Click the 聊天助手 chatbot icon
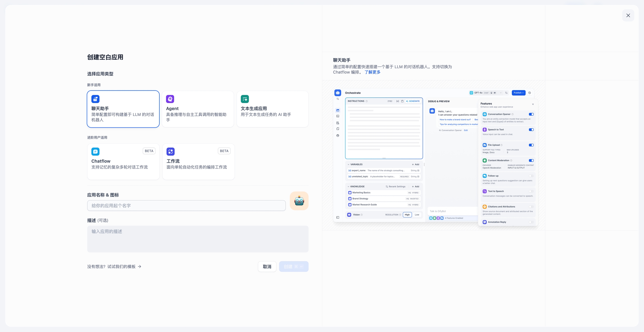 (x=95, y=99)
